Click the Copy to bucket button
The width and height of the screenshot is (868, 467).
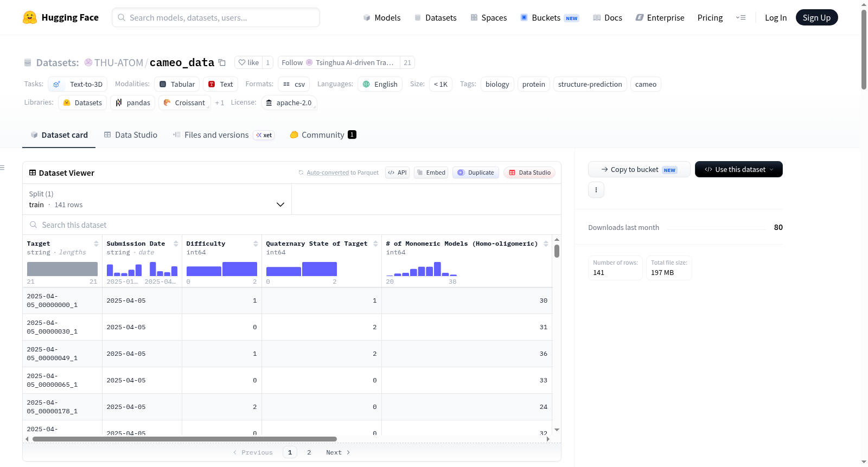(x=639, y=169)
